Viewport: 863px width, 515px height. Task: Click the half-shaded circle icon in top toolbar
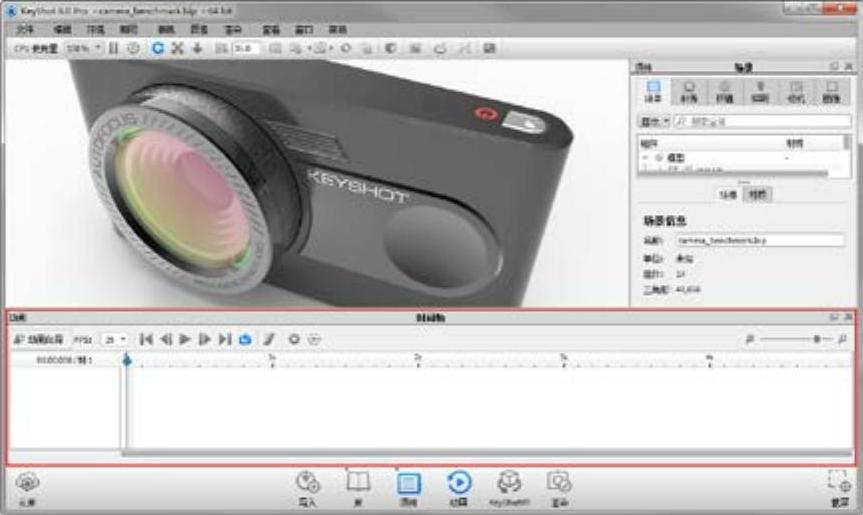pyautogui.click(x=391, y=48)
